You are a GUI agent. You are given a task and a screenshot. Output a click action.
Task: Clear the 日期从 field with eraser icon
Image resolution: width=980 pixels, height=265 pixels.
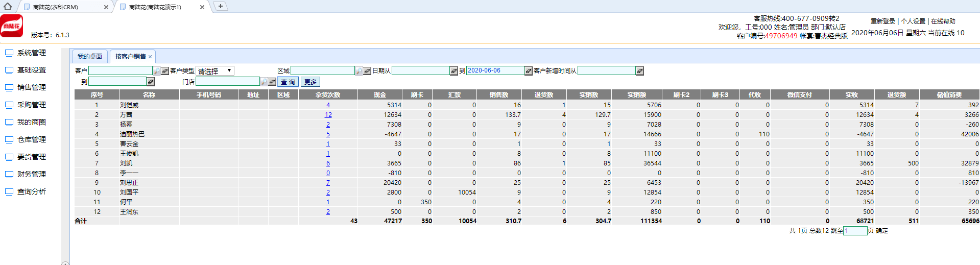454,71
